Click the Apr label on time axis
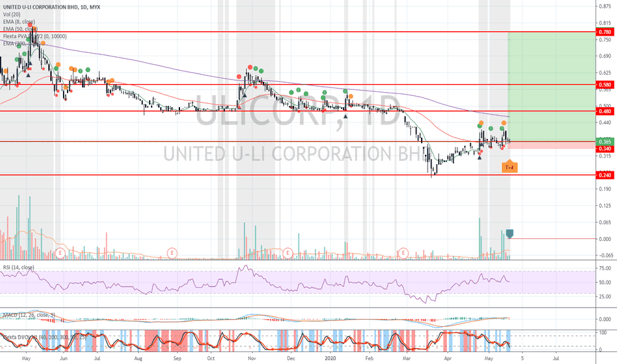The image size is (617, 364). (x=448, y=359)
